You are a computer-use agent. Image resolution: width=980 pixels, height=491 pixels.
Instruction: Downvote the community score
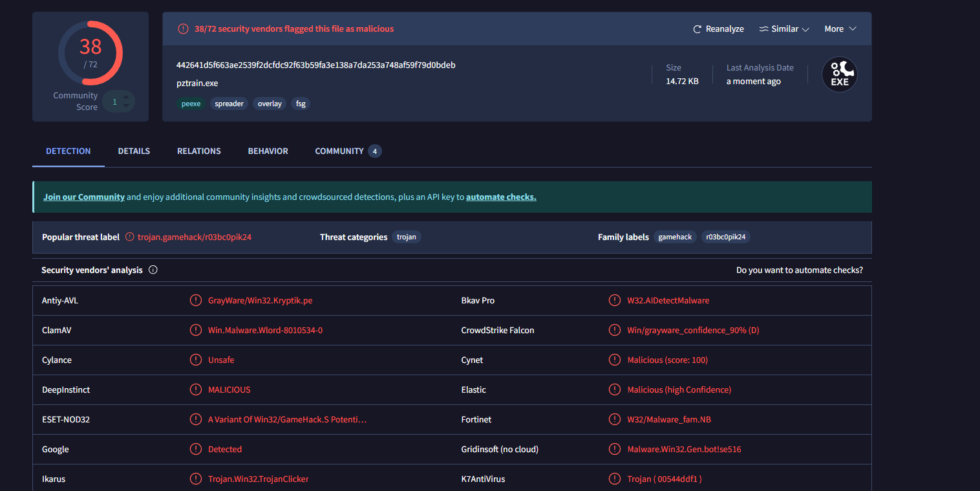pyautogui.click(x=126, y=105)
